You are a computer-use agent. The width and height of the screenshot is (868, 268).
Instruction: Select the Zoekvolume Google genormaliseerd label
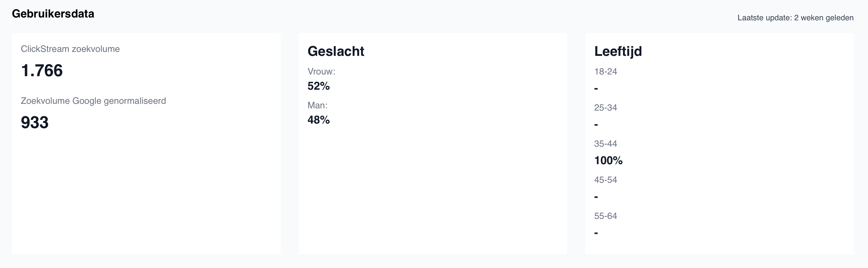(93, 101)
